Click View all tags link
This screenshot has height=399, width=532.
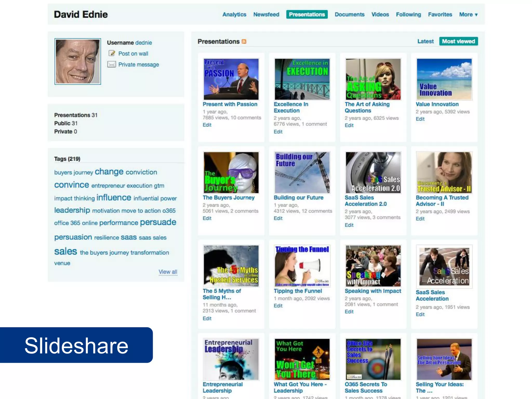pyautogui.click(x=168, y=272)
